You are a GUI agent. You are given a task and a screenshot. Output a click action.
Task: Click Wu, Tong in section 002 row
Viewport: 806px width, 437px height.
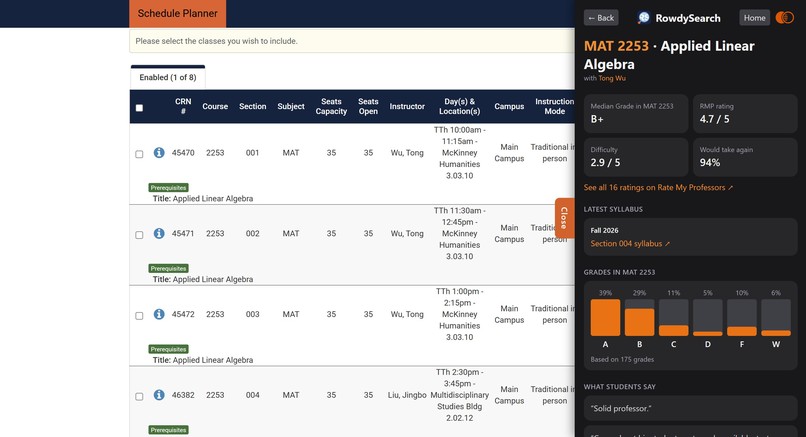407,233
